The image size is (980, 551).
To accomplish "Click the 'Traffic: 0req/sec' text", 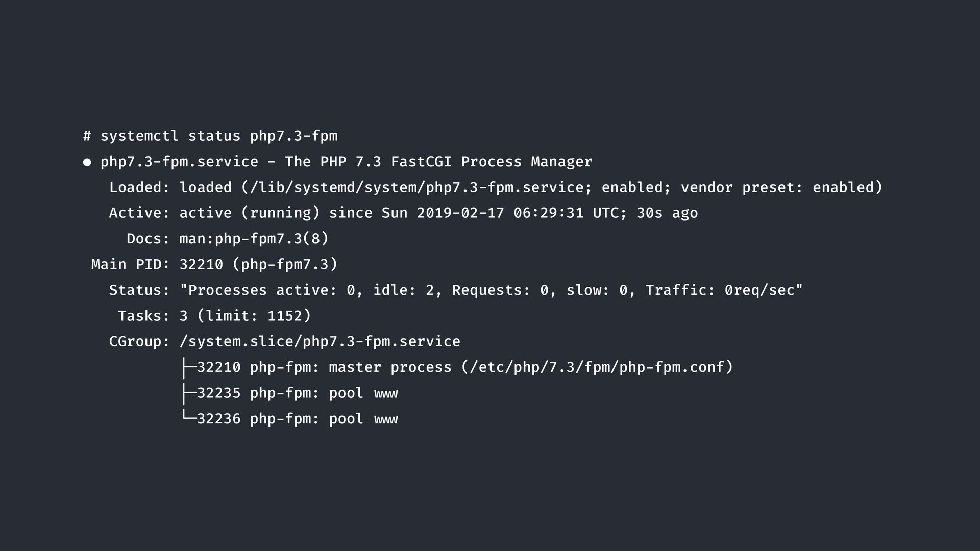I will [x=724, y=290].
